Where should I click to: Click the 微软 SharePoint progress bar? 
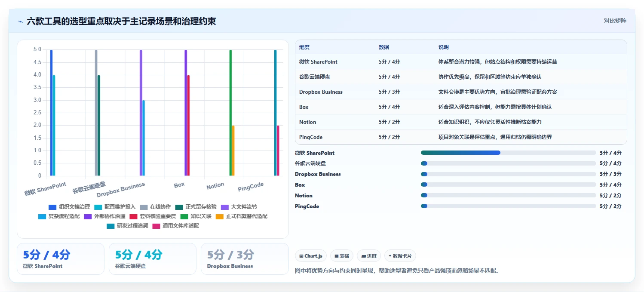509,153
